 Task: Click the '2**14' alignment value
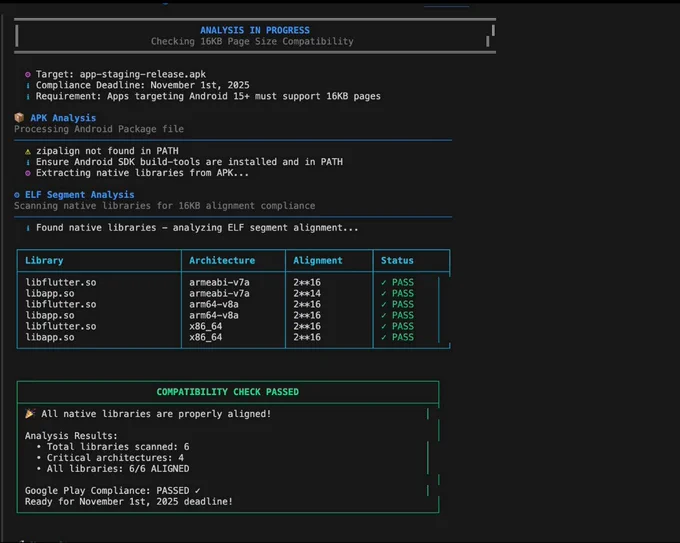tap(307, 293)
